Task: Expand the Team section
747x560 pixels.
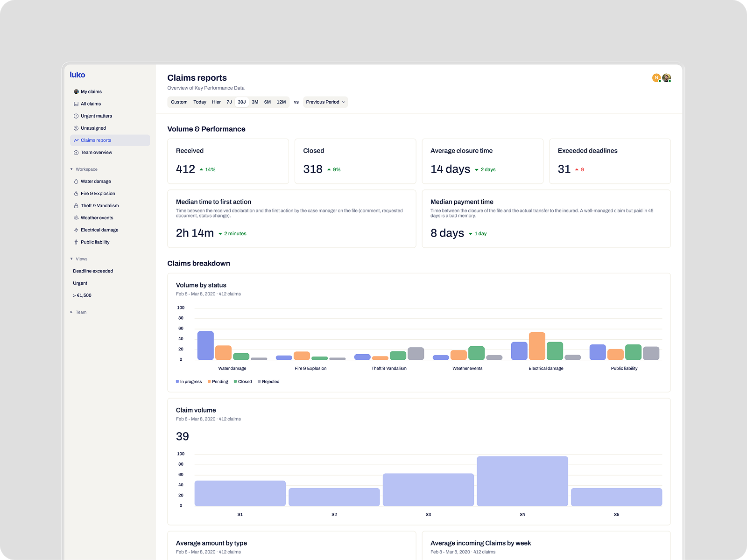Action: click(x=71, y=312)
